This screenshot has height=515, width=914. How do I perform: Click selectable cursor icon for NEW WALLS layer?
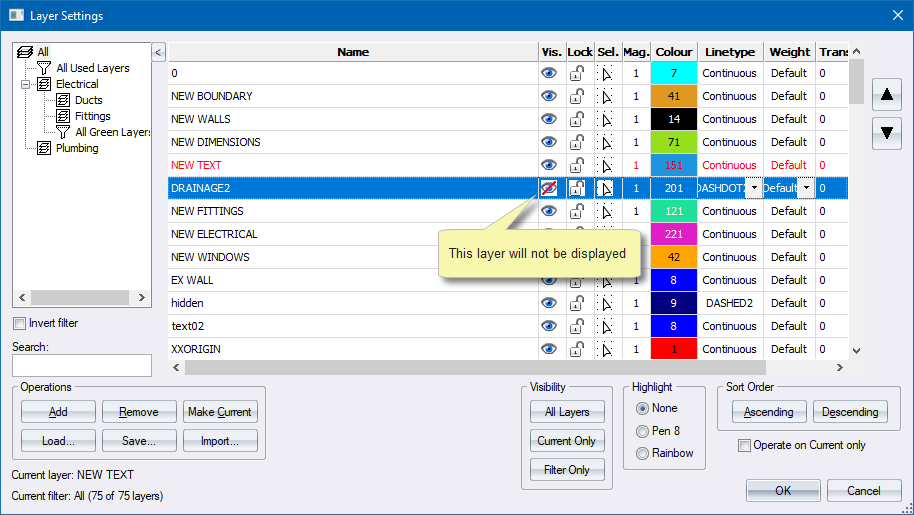coord(606,120)
